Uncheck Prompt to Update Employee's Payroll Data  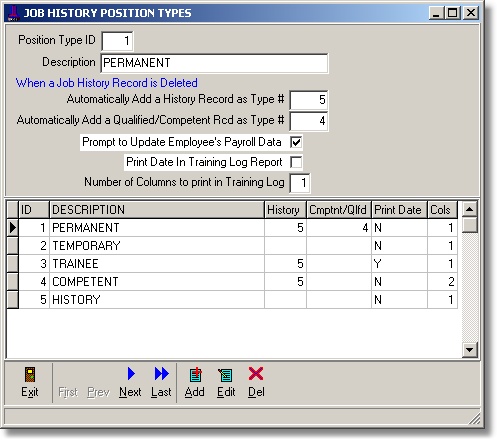click(296, 143)
